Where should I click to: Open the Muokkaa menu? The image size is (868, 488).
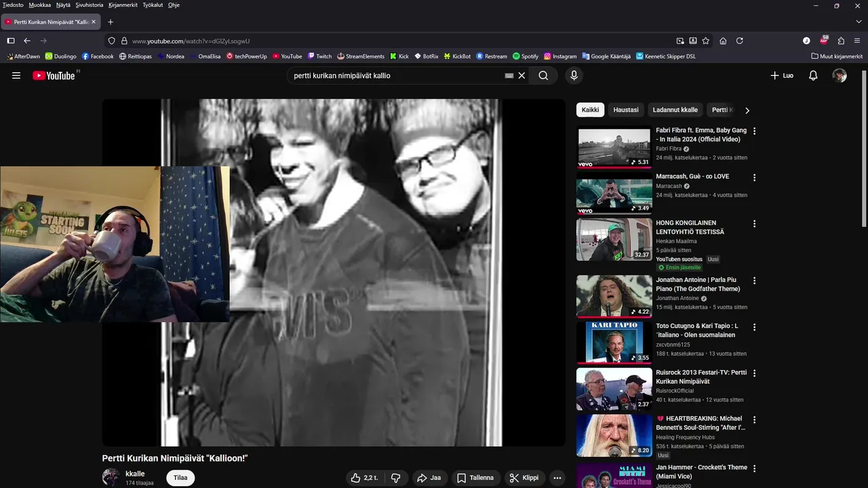tap(40, 5)
